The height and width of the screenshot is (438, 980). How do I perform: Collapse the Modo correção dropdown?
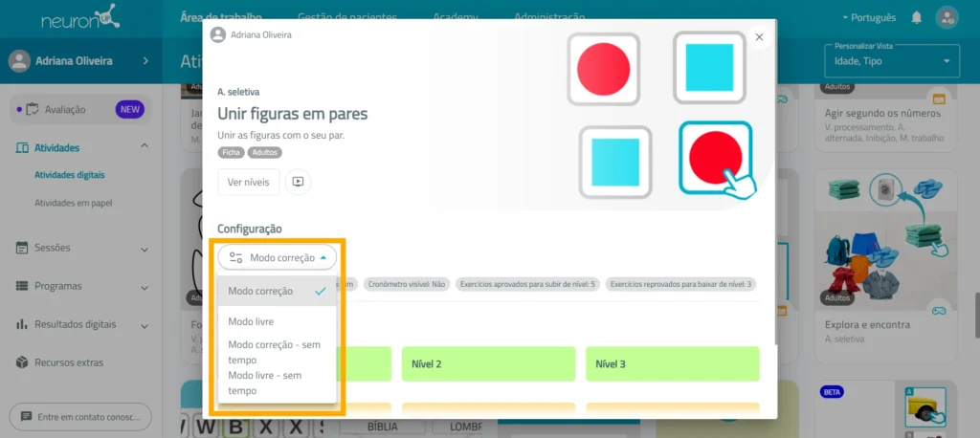[277, 257]
